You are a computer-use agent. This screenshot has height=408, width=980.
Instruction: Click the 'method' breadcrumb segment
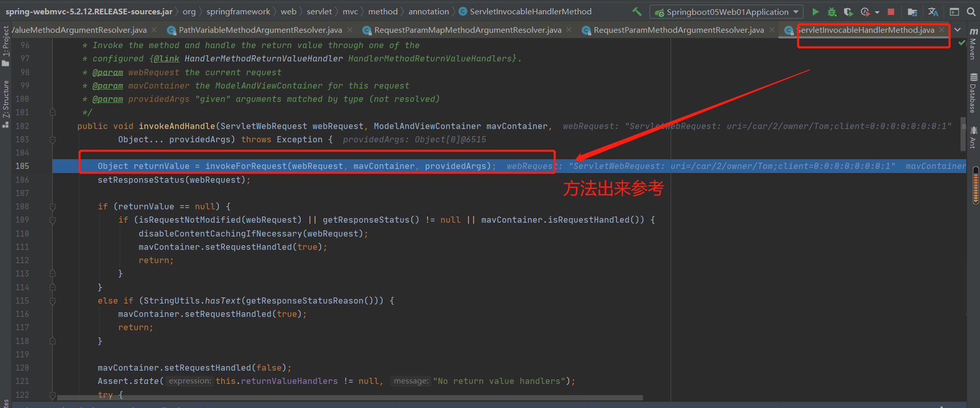point(383,11)
